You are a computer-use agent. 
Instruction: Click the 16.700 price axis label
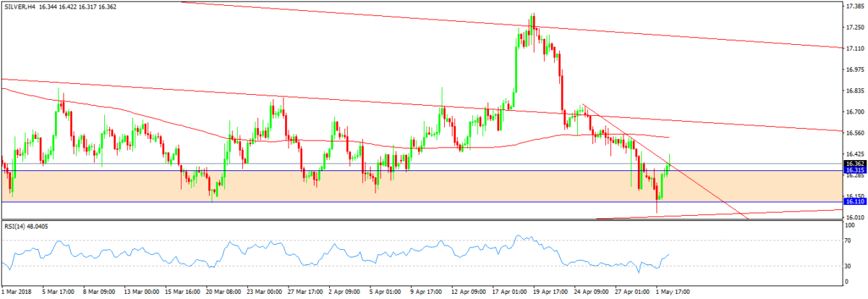tap(855, 111)
